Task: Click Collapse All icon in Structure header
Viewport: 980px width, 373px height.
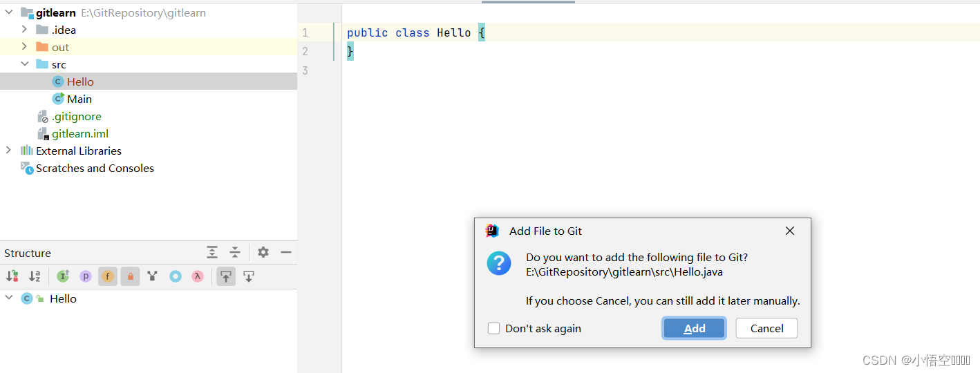Action: (x=235, y=253)
